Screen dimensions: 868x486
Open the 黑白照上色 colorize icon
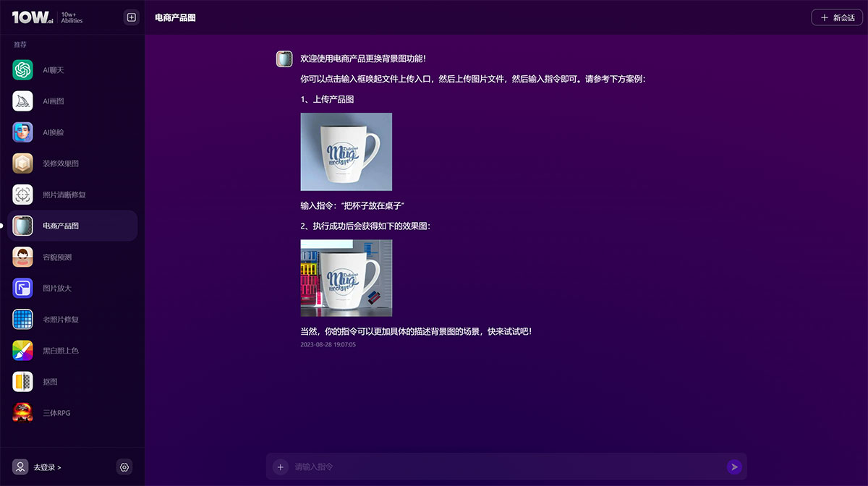[22, 350]
